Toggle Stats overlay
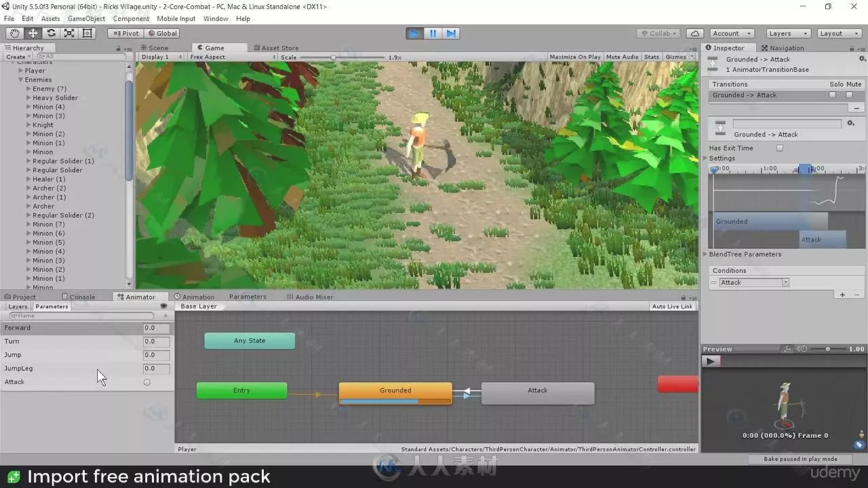The height and width of the screenshot is (488, 868). pos(652,57)
